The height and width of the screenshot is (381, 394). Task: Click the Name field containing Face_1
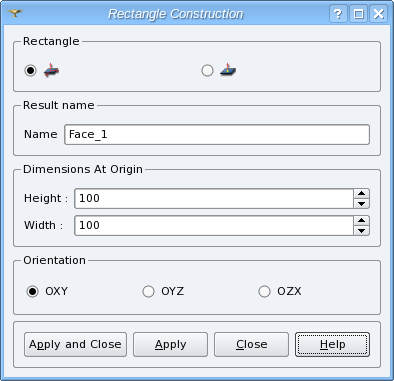tap(217, 134)
